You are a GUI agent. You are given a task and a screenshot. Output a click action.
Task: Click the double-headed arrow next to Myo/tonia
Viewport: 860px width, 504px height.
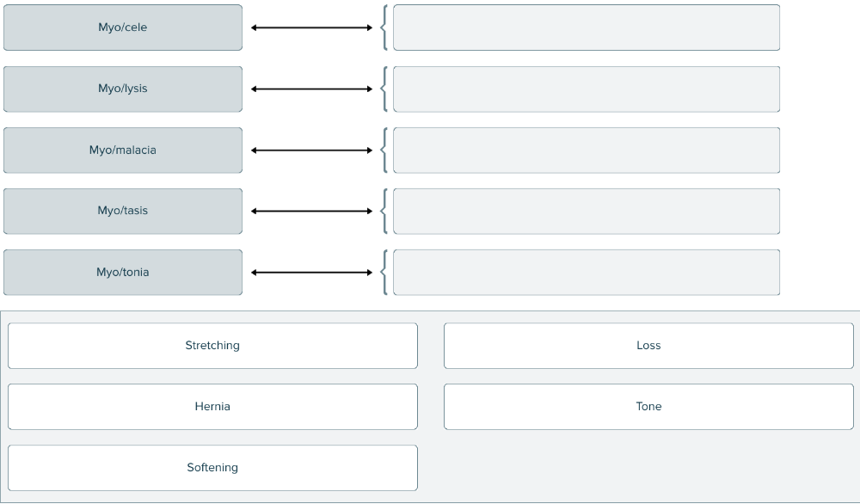(x=312, y=272)
